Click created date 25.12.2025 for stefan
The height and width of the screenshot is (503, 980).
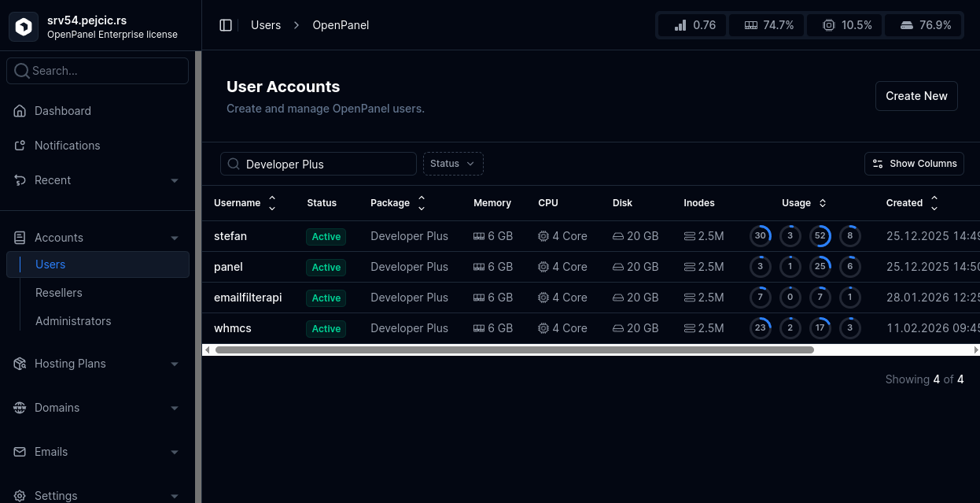coord(933,236)
